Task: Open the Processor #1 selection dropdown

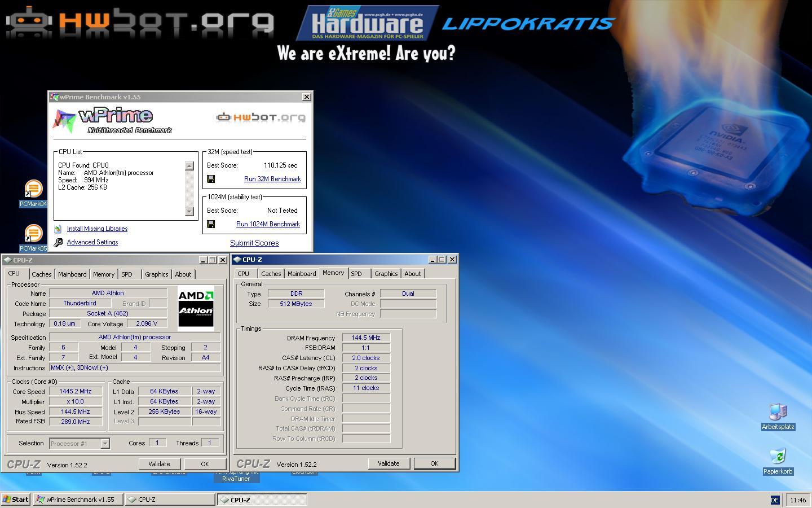Action: coord(105,444)
